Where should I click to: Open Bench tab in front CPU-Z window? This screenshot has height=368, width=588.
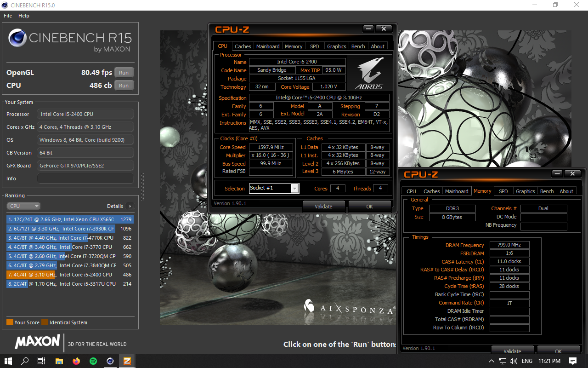pos(358,46)
